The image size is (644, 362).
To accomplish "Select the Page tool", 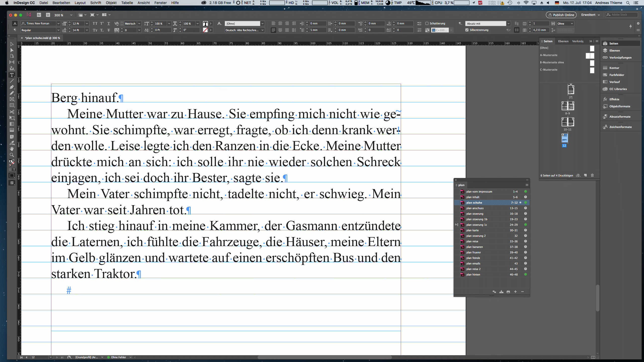I will point(12,56).
